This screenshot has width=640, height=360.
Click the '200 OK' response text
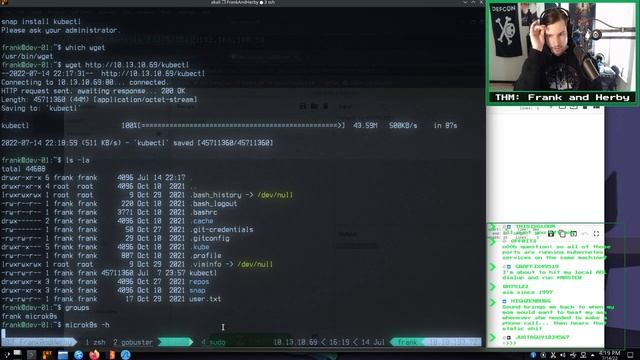[x=173, y=91]
